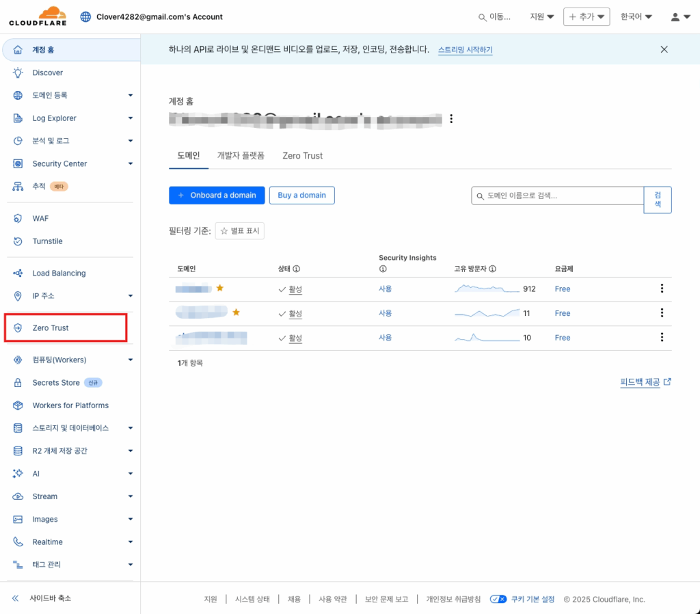
Task: Click the Turnstile icon
Action: [x=18, y=241]
